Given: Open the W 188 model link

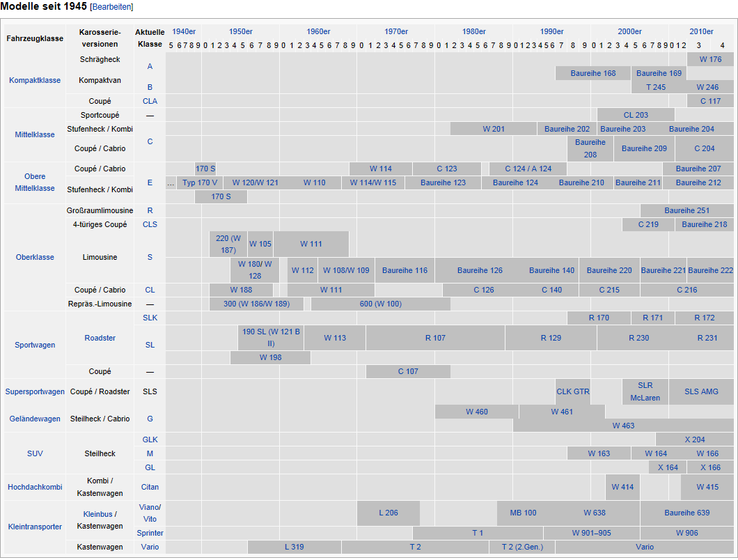Looking at the screenshot, I should (x=241, y=290).
